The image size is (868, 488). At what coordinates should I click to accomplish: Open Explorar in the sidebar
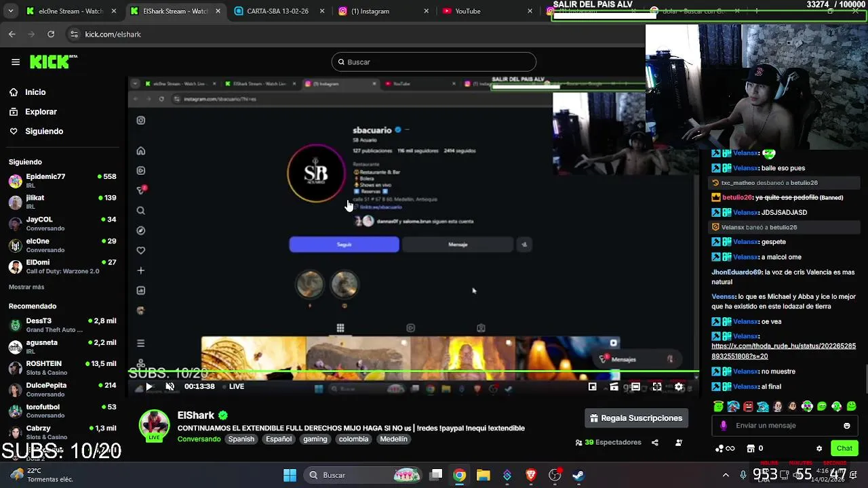[41, 112]
